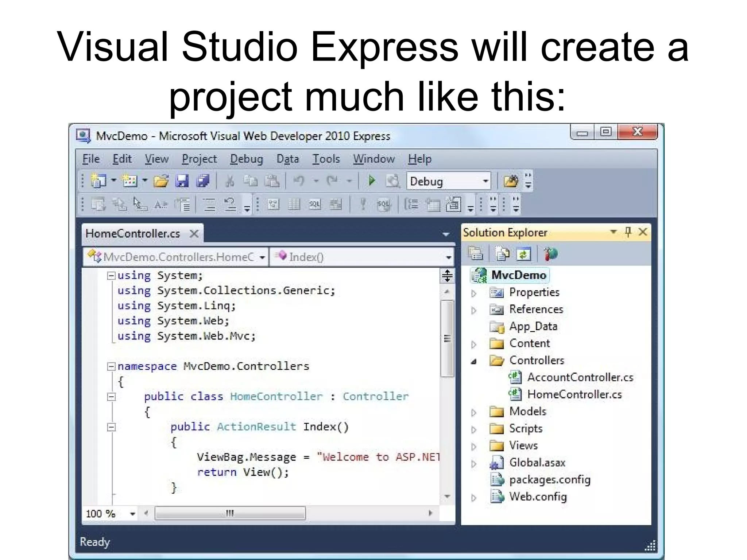Click the Open File folder icon

[161, 181]
